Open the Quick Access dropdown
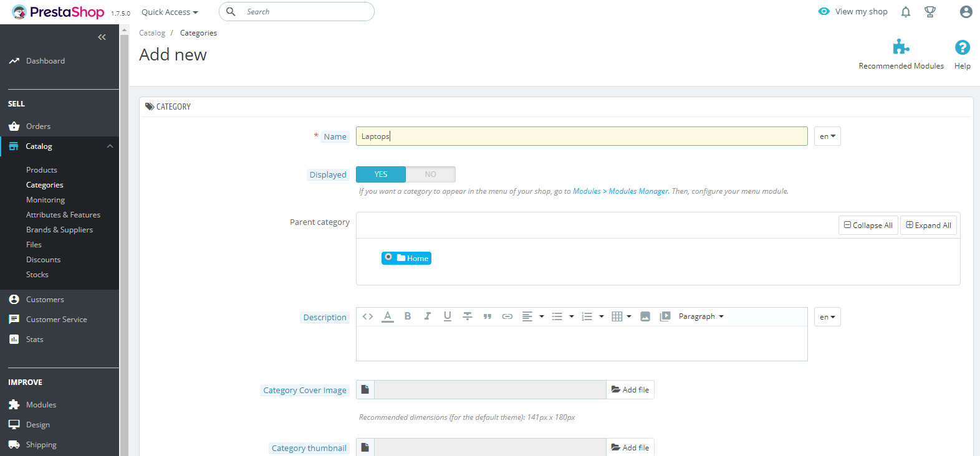 pos(170,12)
